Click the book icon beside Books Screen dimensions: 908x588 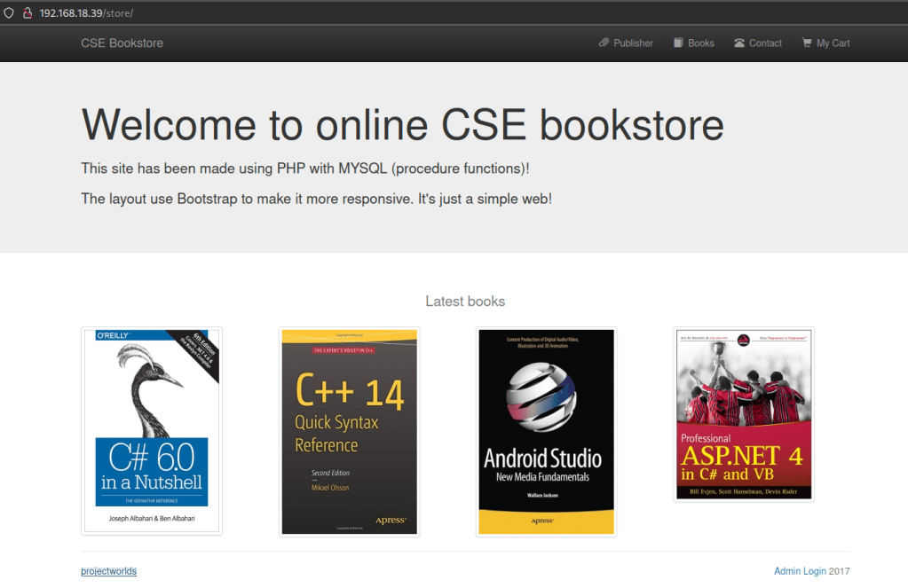point(678,43)
